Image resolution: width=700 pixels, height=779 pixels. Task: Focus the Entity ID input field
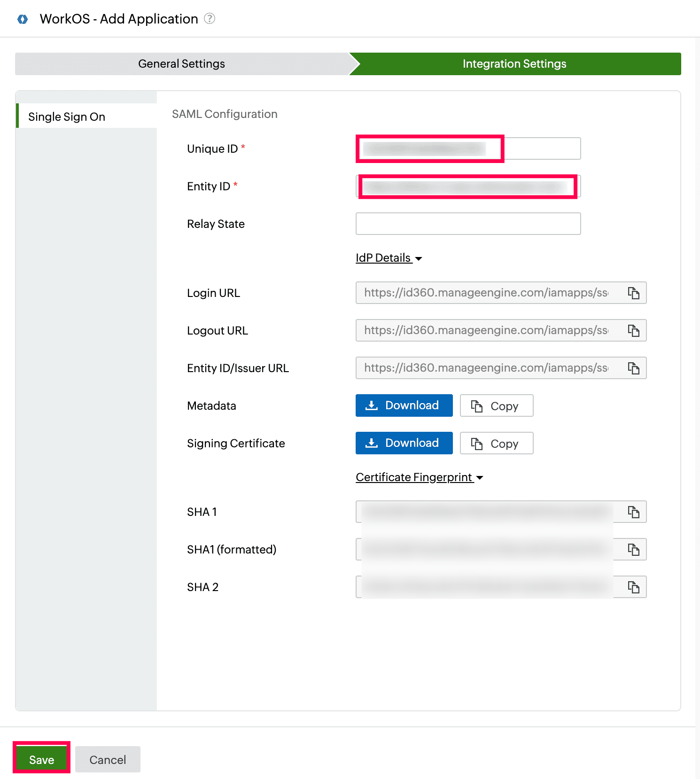pos(468,186)
